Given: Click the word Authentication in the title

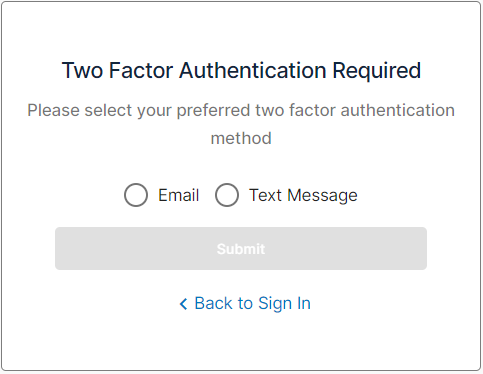Looking at the screenshot, I should pos(252,71).
